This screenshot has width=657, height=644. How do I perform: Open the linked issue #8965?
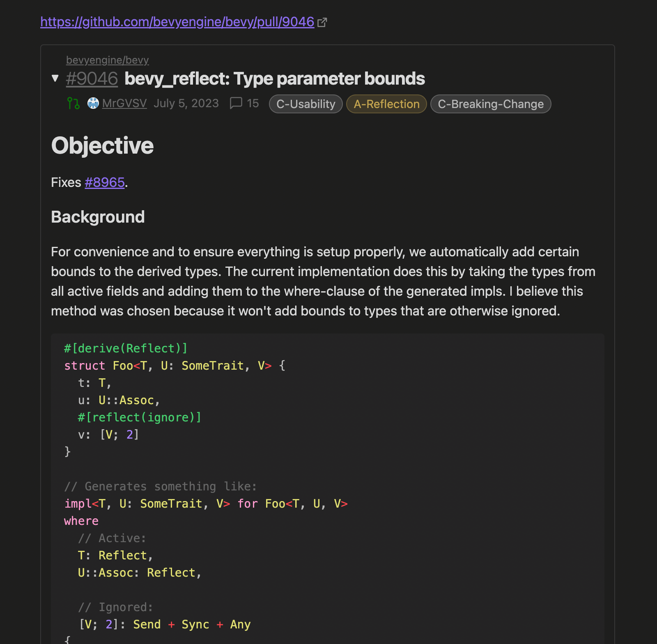click(x=105, y=182)
